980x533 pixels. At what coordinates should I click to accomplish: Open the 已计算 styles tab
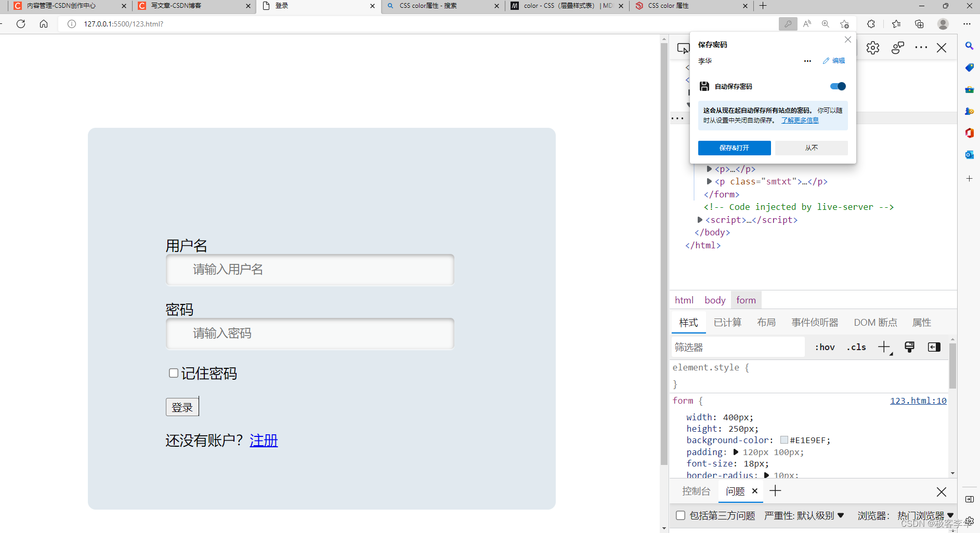pyautogui.click(x=727, y=323)
